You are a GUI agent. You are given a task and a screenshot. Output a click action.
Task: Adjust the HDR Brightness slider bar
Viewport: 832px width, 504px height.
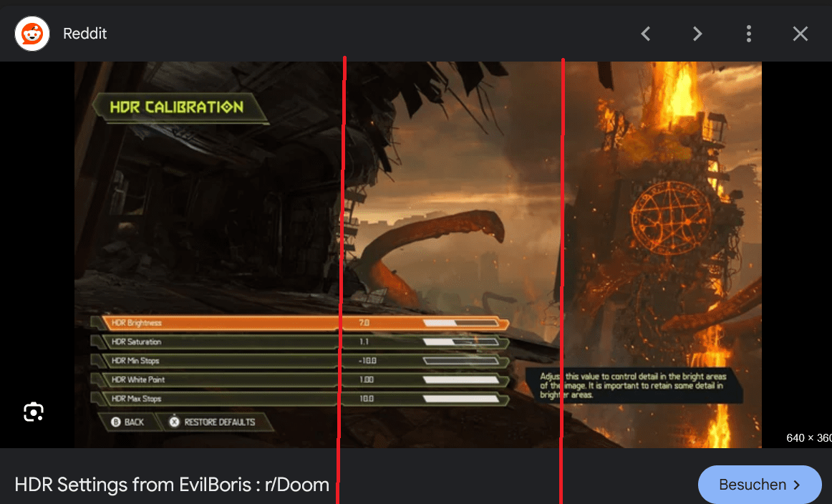point(460,323)
